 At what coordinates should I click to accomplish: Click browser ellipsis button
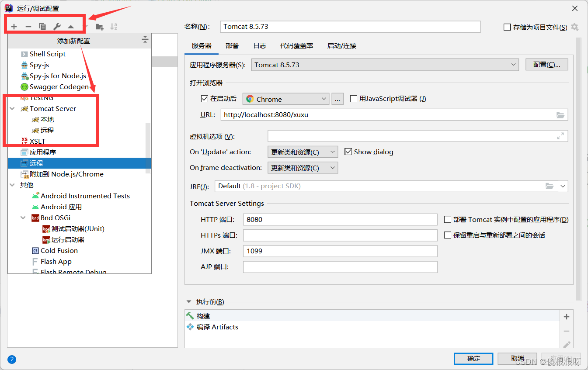click(x=337, y=99)
